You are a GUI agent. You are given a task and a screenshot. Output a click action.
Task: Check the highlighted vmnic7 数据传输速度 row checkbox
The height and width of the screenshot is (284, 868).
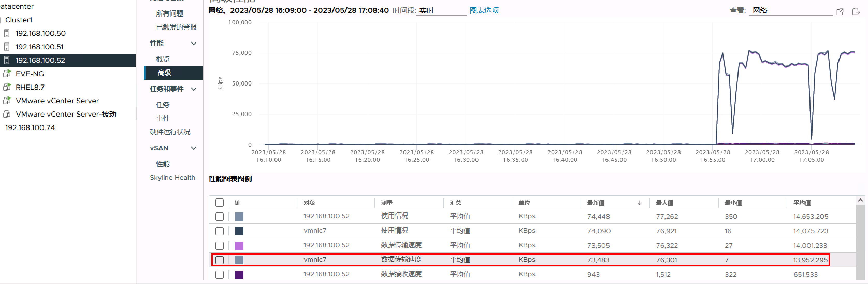coord(219,260)
